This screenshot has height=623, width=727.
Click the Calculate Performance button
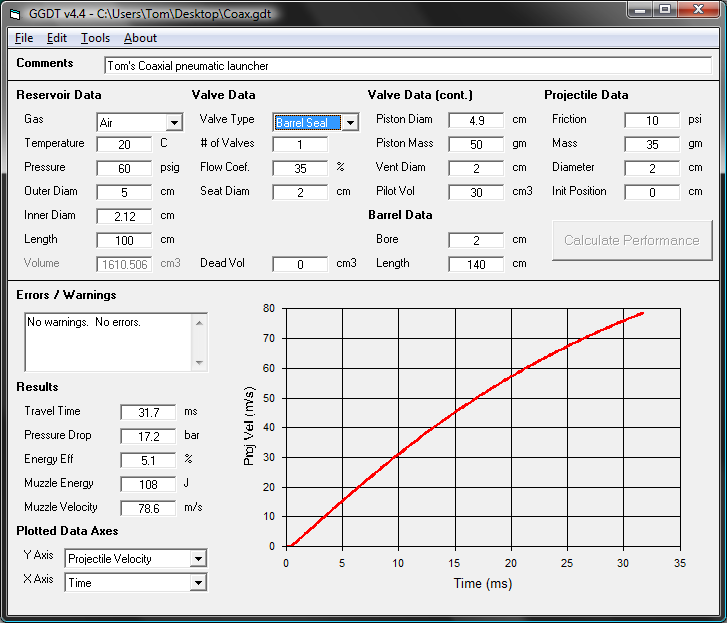click(x=631, y=240)
